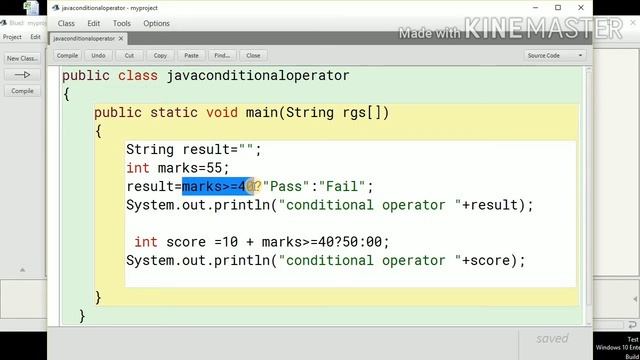Click the collapse arrow in BlueJ left panel
Screen dimensions: 640x360
pyautogui.click(x=22, y=270)
